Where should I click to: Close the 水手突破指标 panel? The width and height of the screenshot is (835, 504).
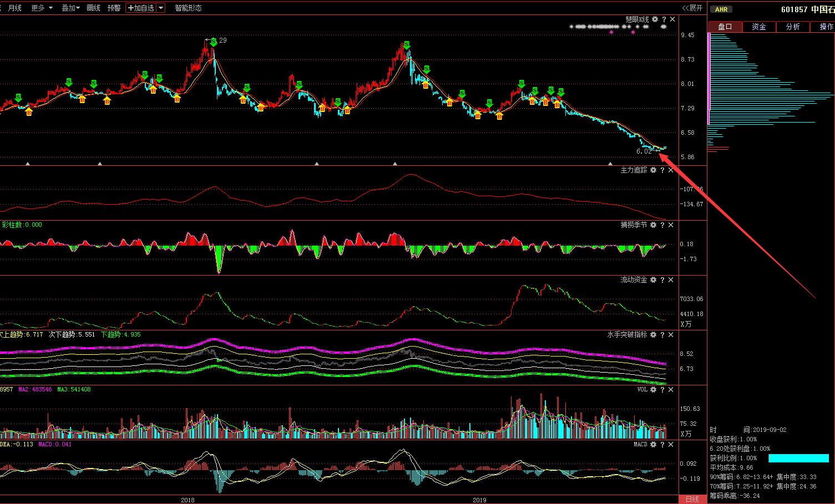pyautogui.click(x=671, y=335)
